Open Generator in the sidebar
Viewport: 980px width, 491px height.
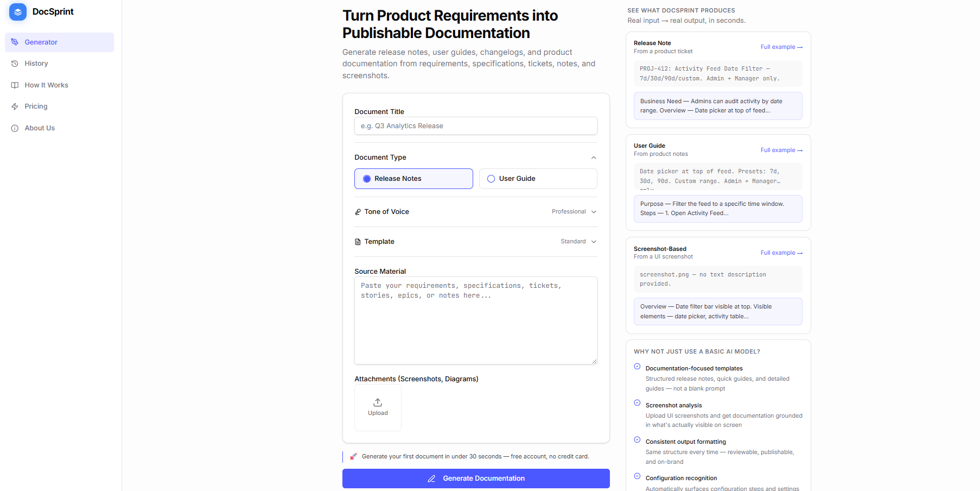59,42
